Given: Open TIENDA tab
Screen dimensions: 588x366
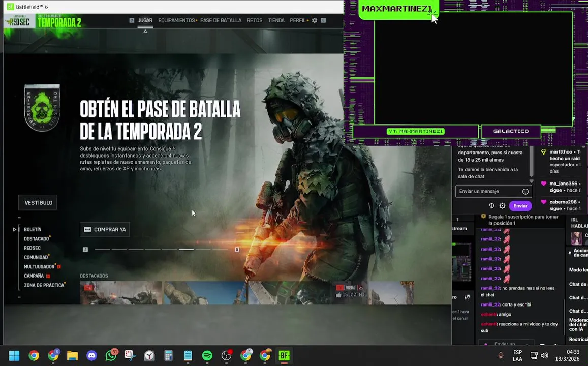Looking at the screenshot, I should tap(276, 20).
